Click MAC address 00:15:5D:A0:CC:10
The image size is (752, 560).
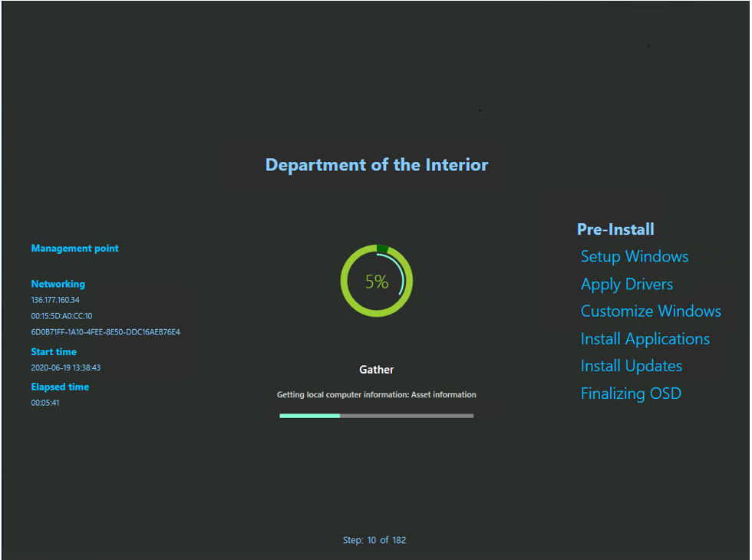click(61, 316)
